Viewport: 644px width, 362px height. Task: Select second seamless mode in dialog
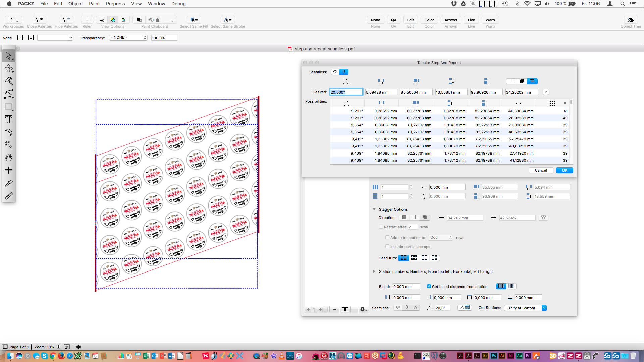[x=344, y=72]
